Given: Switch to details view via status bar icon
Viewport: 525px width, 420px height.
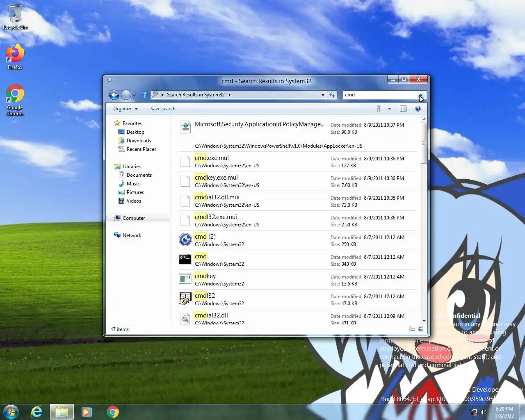Looking at the screenshot, I should coord(412,329).
